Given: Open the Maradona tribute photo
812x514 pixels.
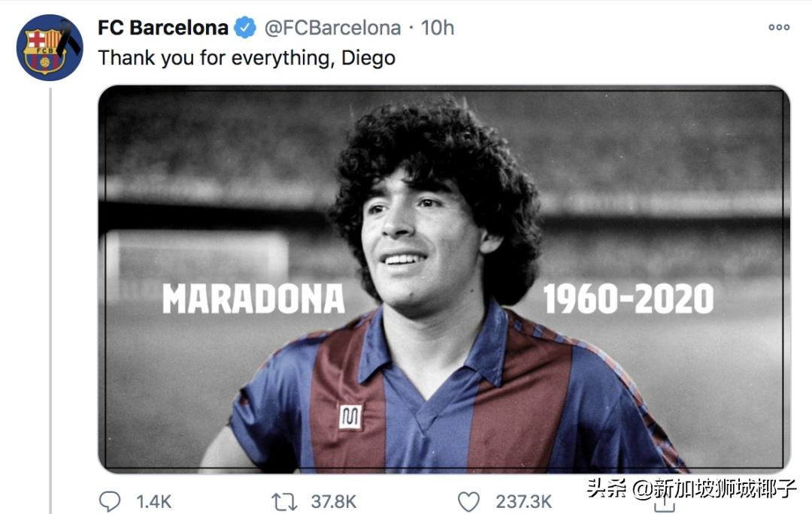Looking at the screenshot, I should coord(444,188).
